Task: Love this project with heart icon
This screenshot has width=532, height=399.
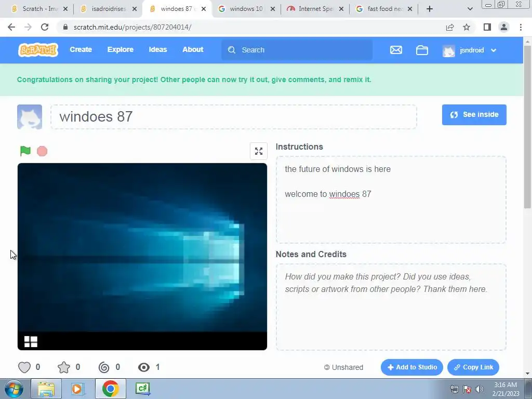Action: point(24,367)
